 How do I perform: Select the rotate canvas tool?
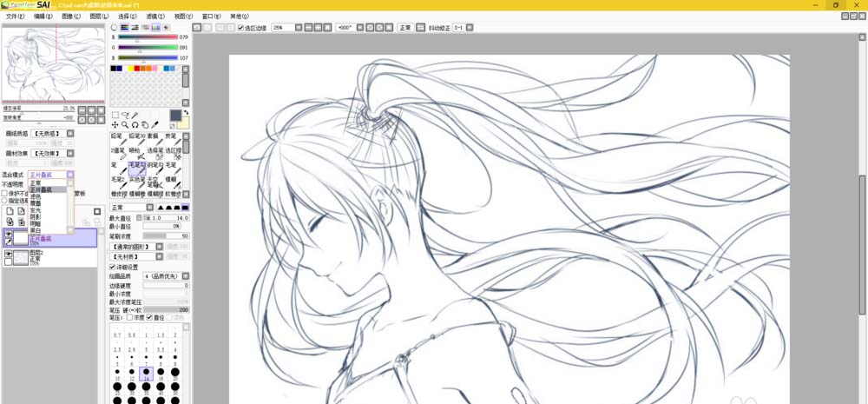[x=135, y=125]
